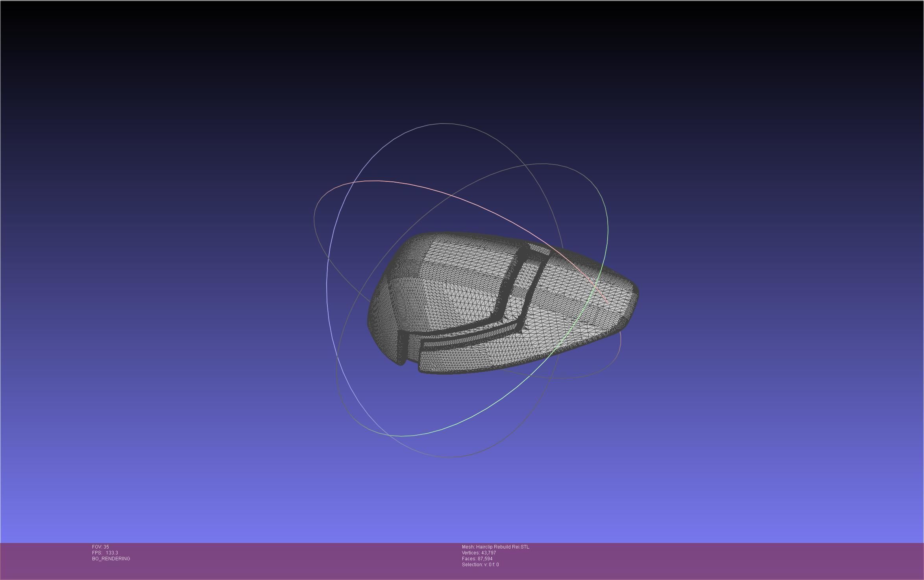Click the Mesh: Hairclip Rebuild Rei.STL label
Screen dimensions: 924x580
(x=495, y=547)
